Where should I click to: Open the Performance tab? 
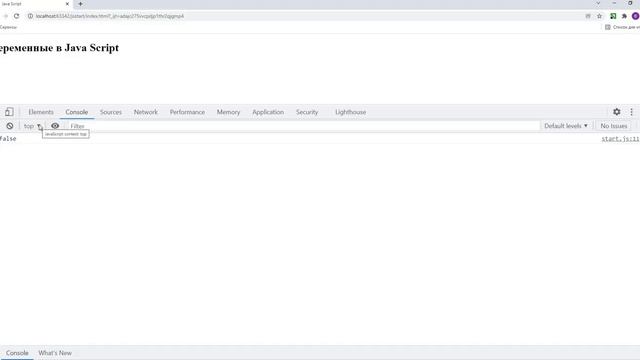point(187,112)
